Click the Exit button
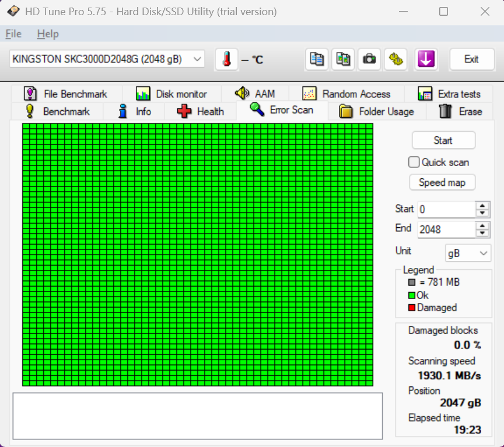This screenshot has height=447, width=504. tap(471, 59)
